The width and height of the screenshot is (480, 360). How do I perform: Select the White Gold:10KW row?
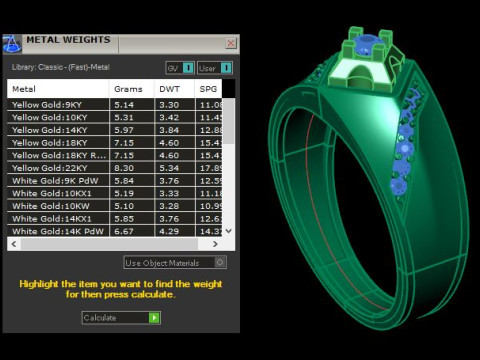(114, 206)
